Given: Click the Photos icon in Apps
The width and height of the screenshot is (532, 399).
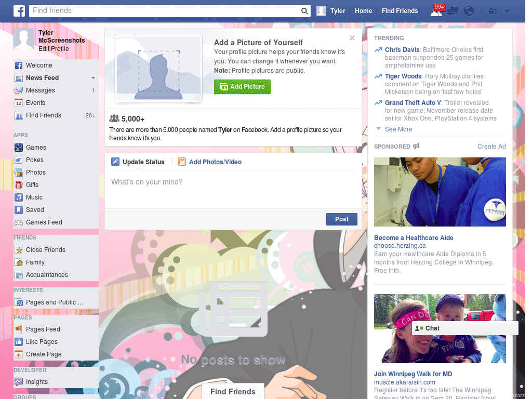Looking at the screenshot, I should (x=19, y=172).
